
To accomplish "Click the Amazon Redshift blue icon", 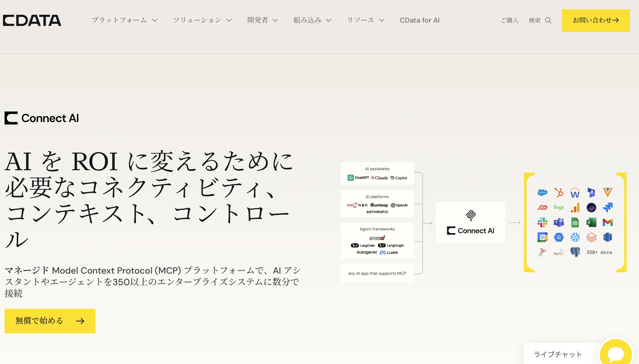I will (x=608, y=237).
